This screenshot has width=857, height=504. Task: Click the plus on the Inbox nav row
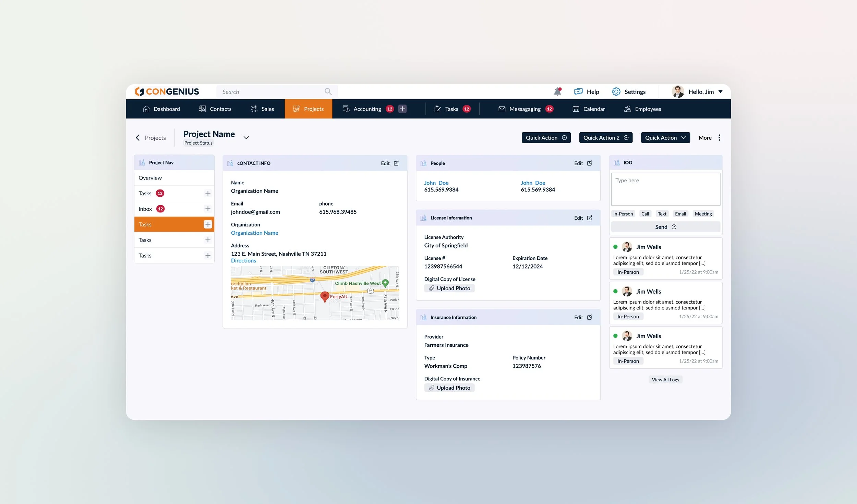pyautogui.click(x=208, y=209)
